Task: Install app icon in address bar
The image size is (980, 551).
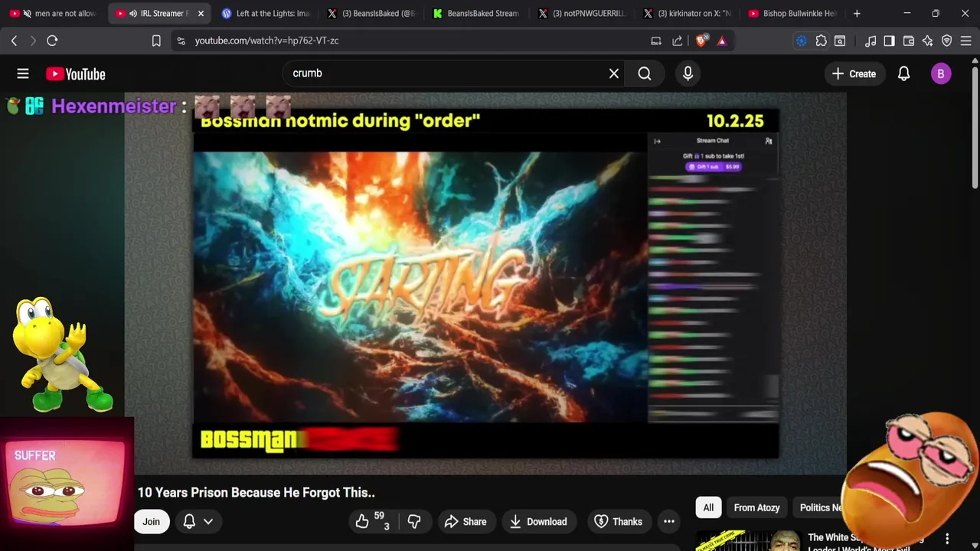Action: coord(656,41)
